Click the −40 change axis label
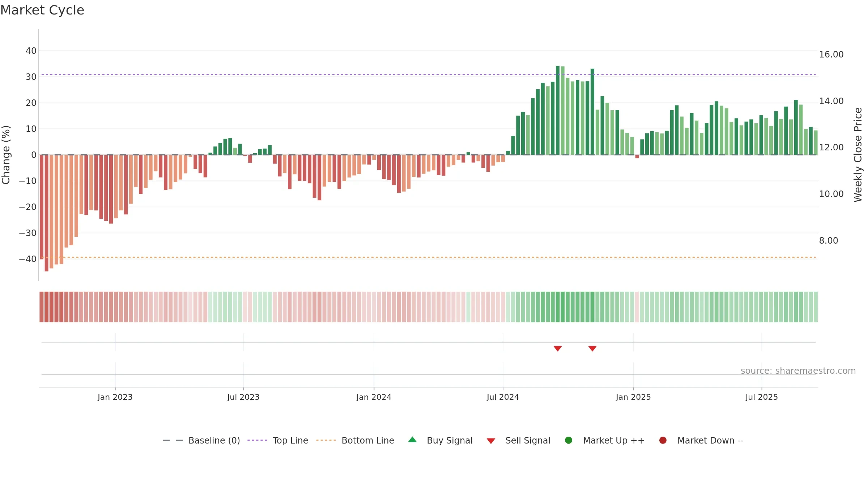The image size is (868, 488). coord(28,259)
